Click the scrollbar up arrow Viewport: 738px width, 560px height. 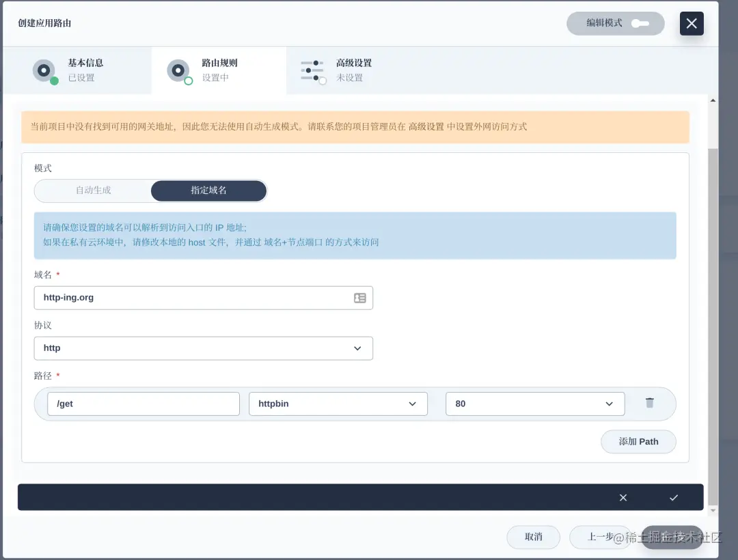coord(713,100)
